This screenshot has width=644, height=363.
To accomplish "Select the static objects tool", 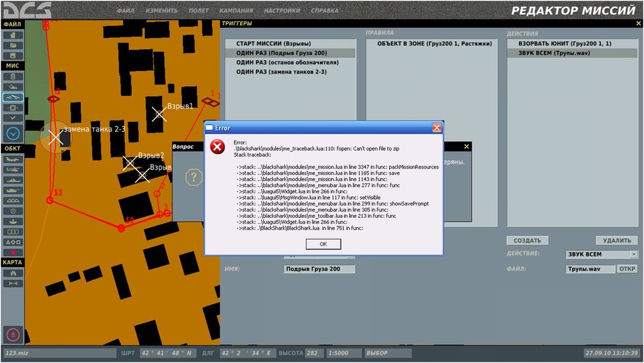I will point(13,201).
